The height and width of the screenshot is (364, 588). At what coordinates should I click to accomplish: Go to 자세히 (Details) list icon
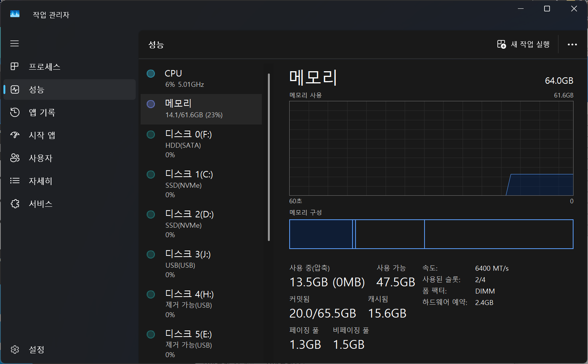pyautogui.click(x=15, y=181)
